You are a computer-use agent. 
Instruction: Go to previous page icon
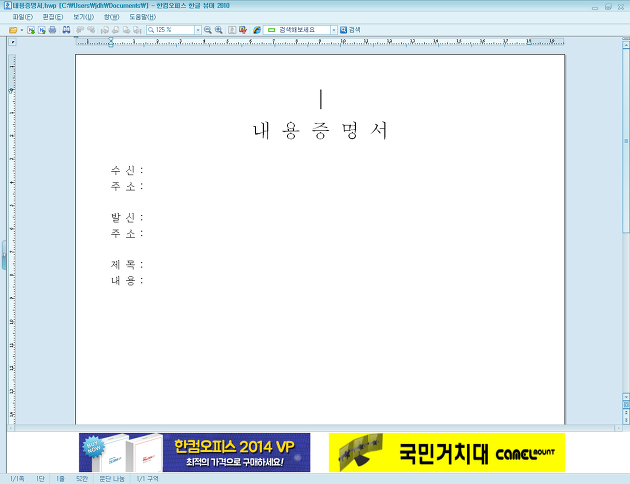pyautogui.click(x=115, y=30)
